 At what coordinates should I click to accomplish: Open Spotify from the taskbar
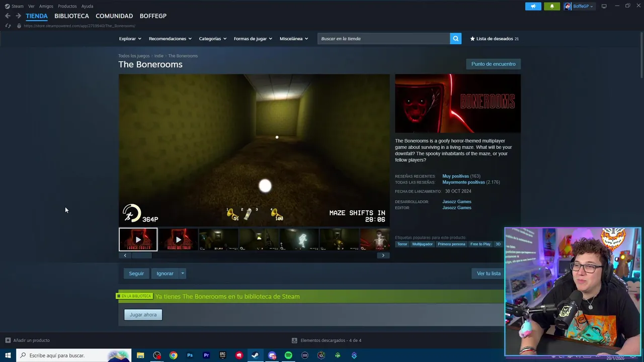tap(288, 355)
